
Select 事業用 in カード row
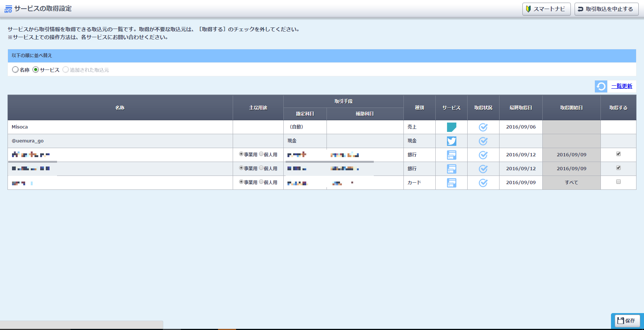point(241,182)
